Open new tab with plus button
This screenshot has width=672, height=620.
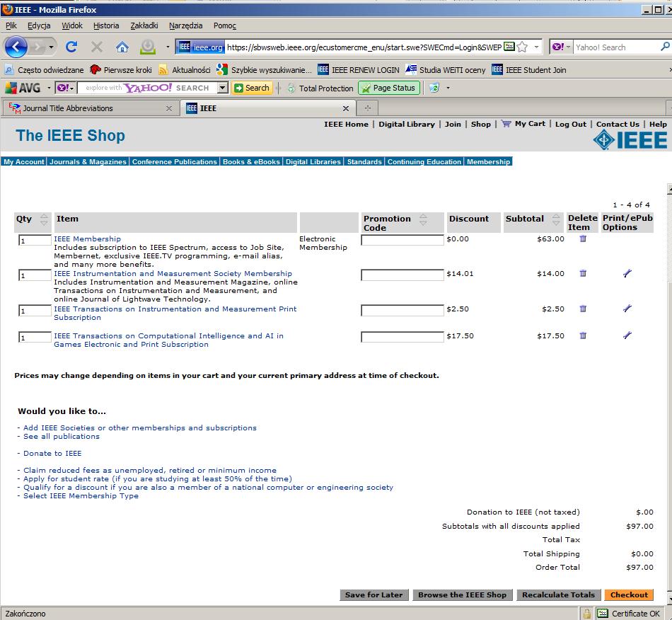coord(367,108)
